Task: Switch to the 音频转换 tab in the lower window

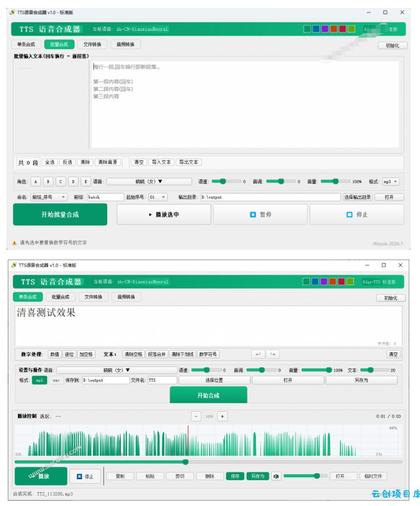Action: 126,297
